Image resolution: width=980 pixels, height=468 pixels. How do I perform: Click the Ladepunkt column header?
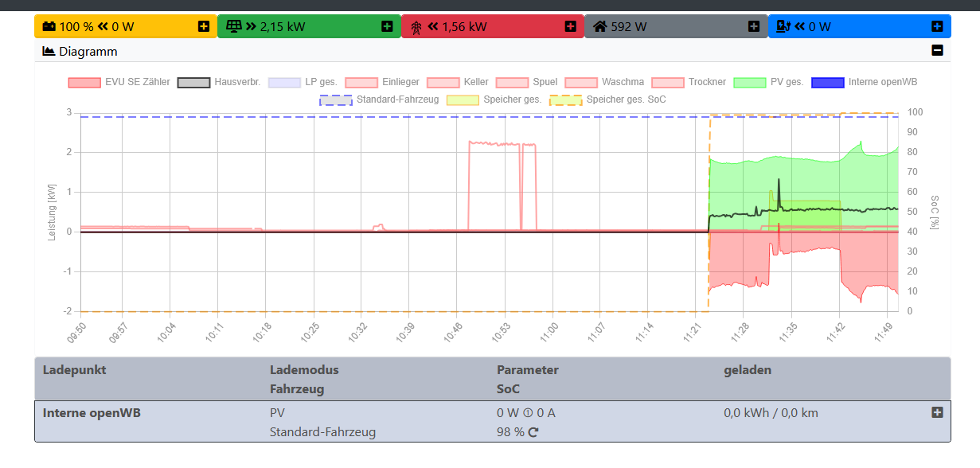pos(74,370)
